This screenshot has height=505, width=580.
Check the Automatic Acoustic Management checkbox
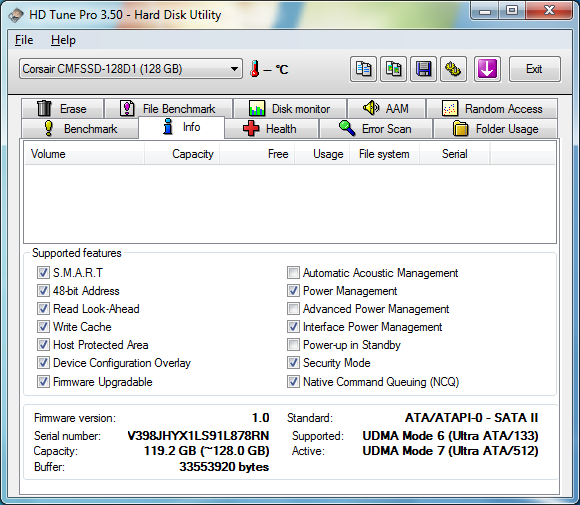click(293, 273)
